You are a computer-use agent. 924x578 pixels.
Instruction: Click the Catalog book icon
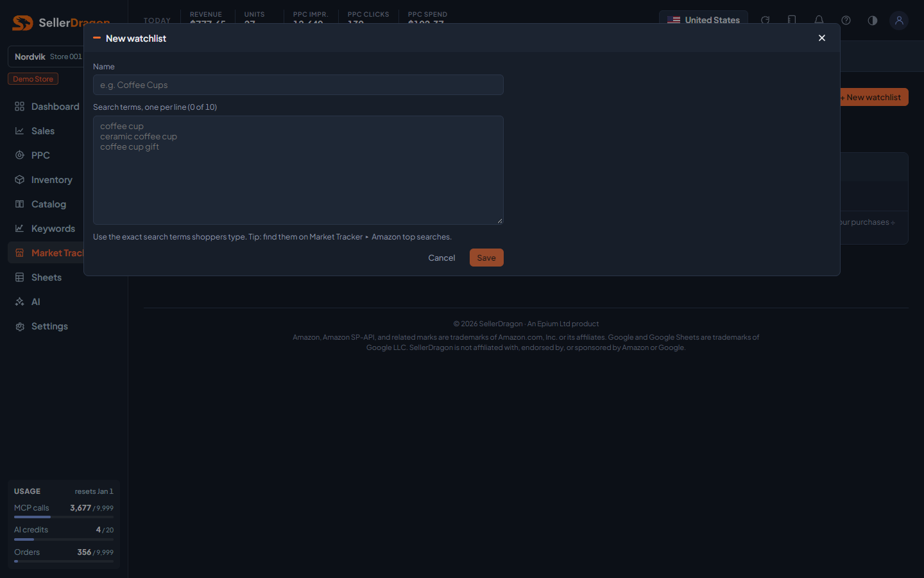pos(20,204)
